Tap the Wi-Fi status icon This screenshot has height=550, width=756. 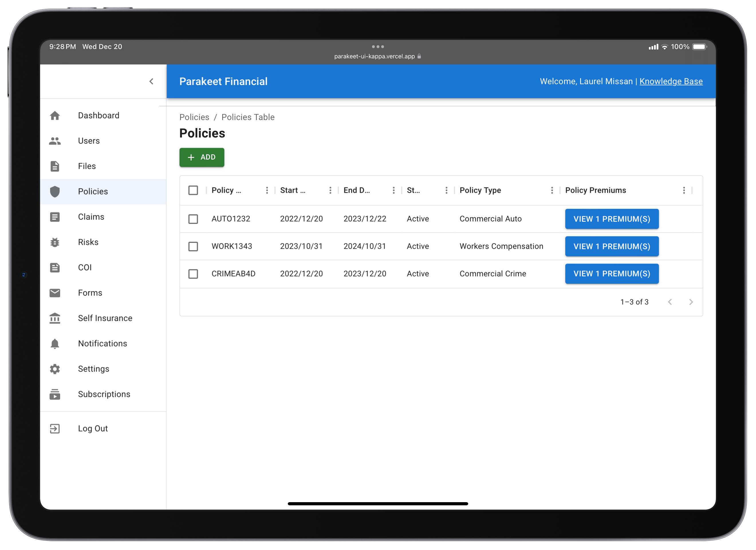pyautogui.click(x=665, y=47)
